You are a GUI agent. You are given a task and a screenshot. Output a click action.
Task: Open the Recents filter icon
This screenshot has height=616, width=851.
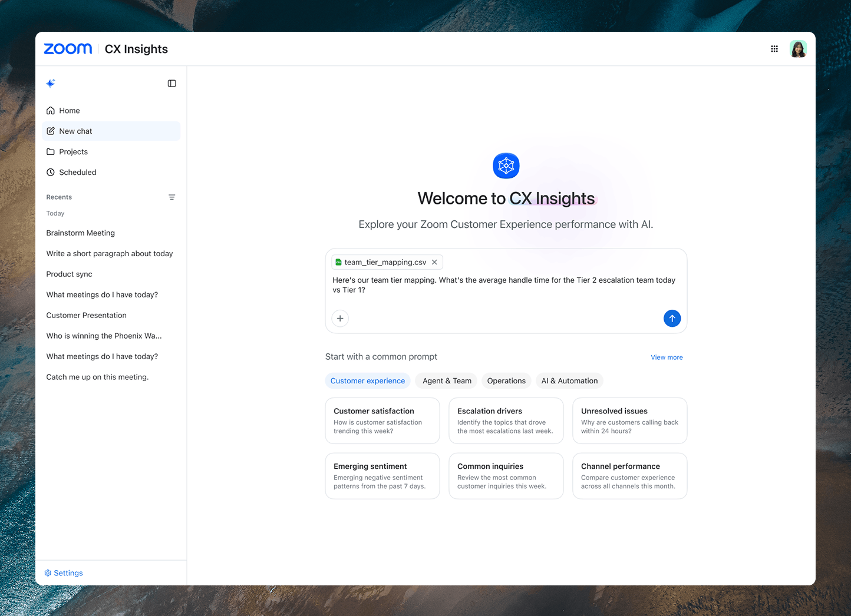coord(172,197)
